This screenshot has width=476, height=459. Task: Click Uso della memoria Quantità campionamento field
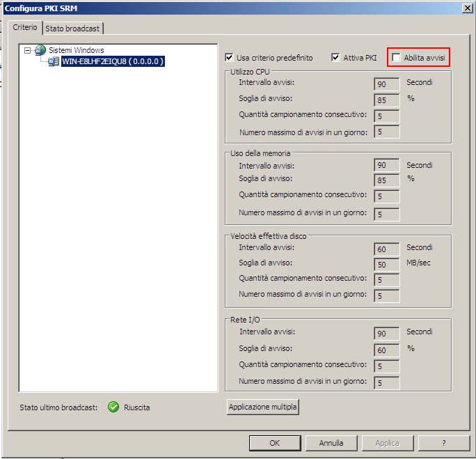(x=387, y=196)
